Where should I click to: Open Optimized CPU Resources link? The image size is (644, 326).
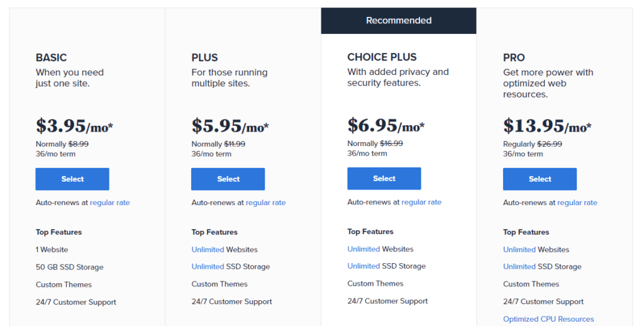[548, 319]
